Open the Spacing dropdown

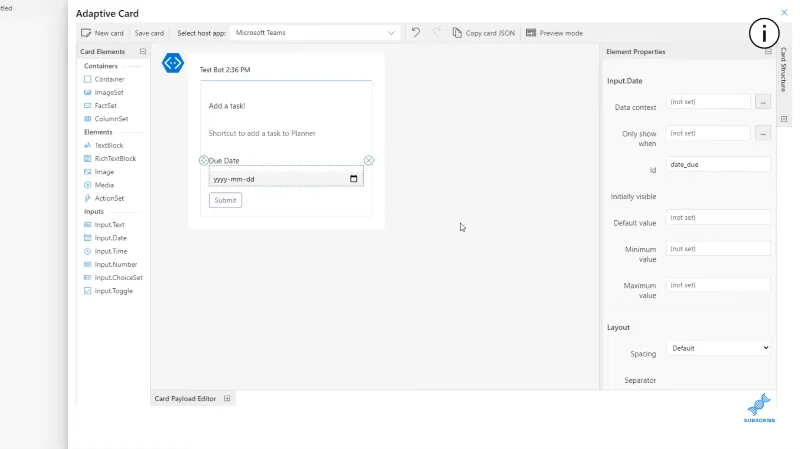[x=718, y=348]
